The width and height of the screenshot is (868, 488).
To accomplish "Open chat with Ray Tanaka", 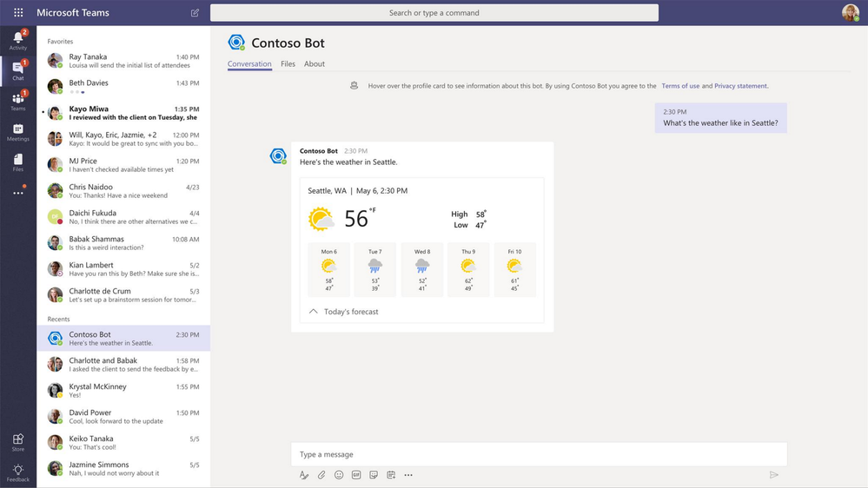I will [x=123, y=61].
